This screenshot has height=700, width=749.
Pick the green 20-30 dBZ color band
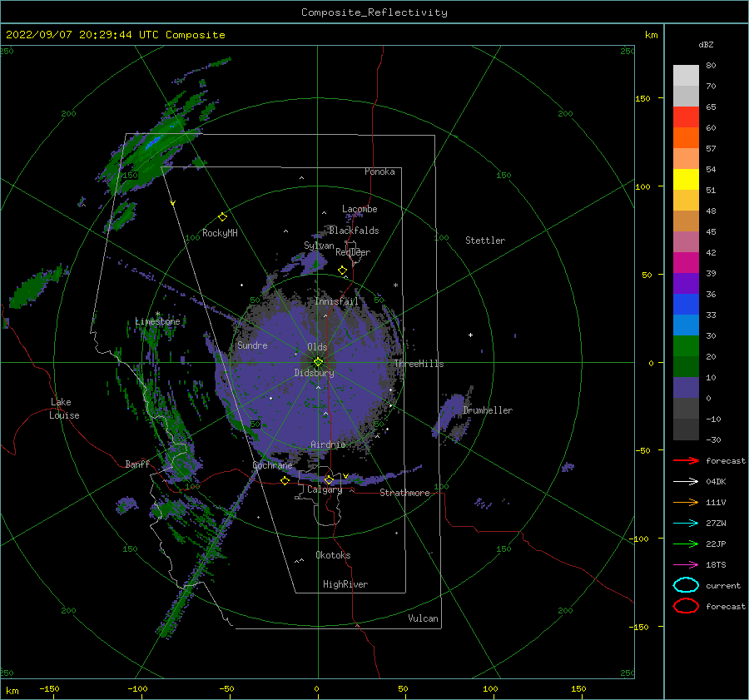pyautogui.click(x=686, y=346)
